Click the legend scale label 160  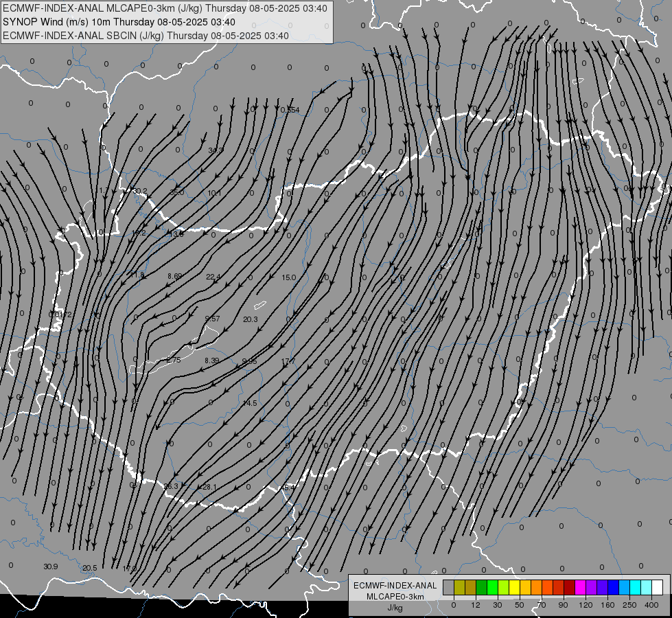[607, 605]
